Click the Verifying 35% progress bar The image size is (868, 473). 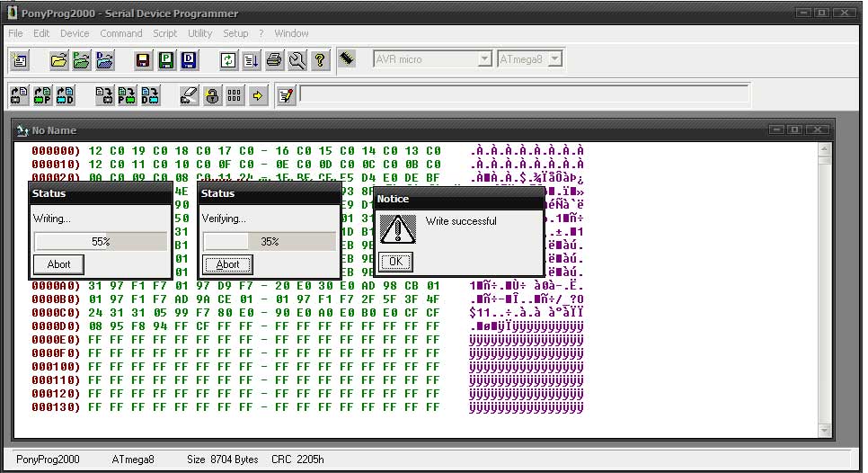269,242
